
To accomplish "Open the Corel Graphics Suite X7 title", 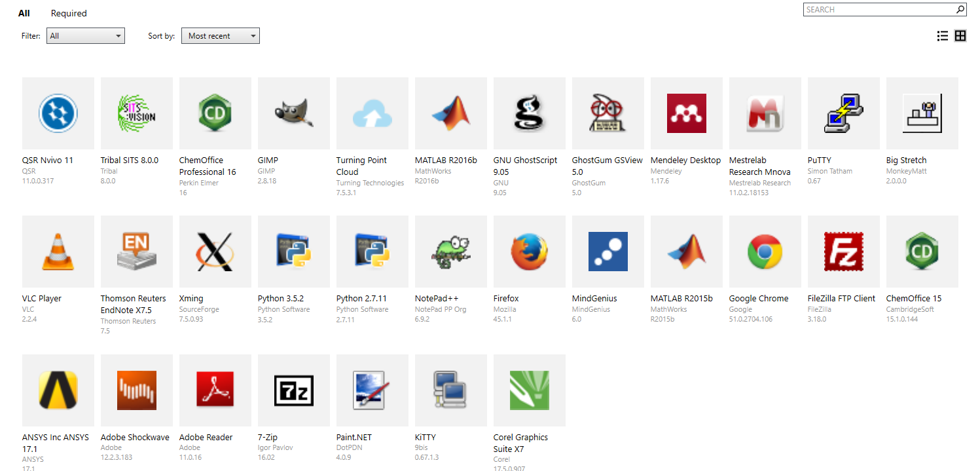I will click(520, 443).
